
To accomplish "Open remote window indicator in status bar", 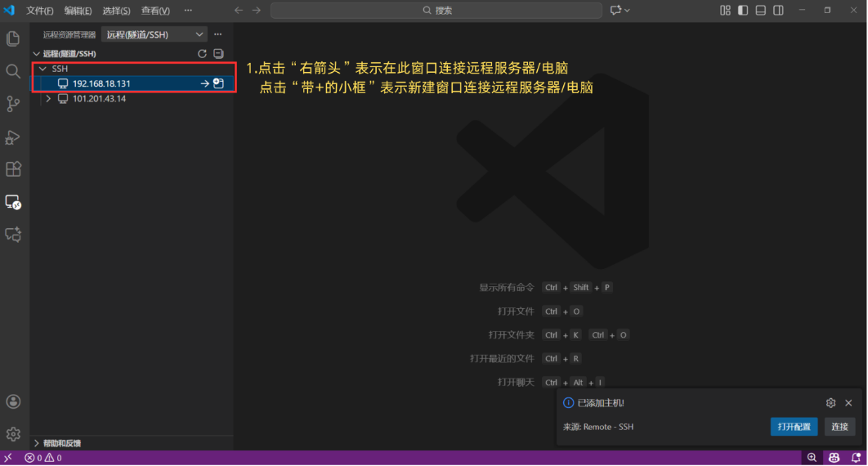I will point(8,459).
